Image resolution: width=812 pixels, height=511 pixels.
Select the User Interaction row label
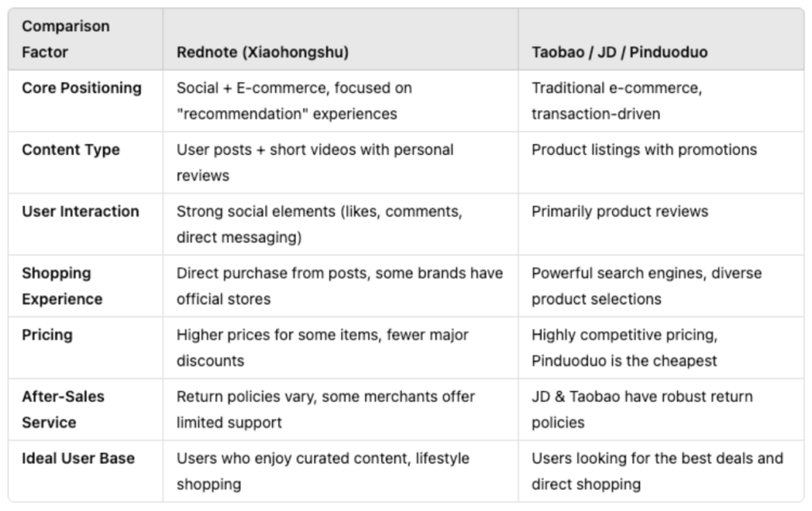click(x=80, y=211)
